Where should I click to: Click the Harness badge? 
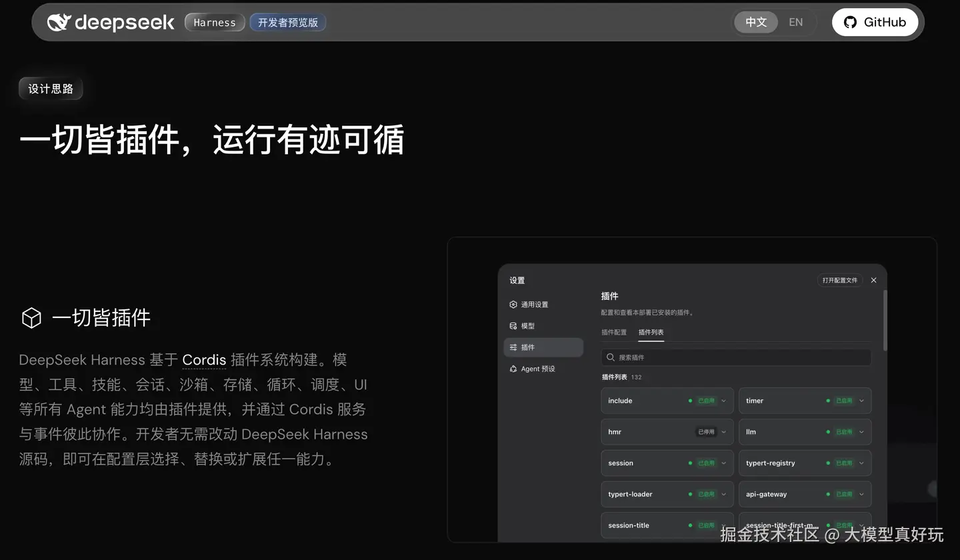coord(215,23)
